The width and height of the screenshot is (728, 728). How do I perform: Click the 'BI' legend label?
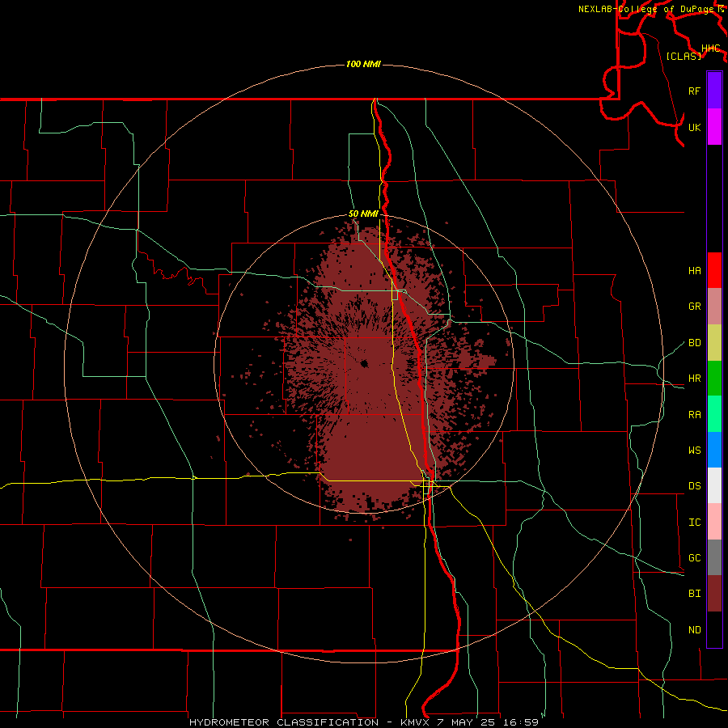(694, 594)
